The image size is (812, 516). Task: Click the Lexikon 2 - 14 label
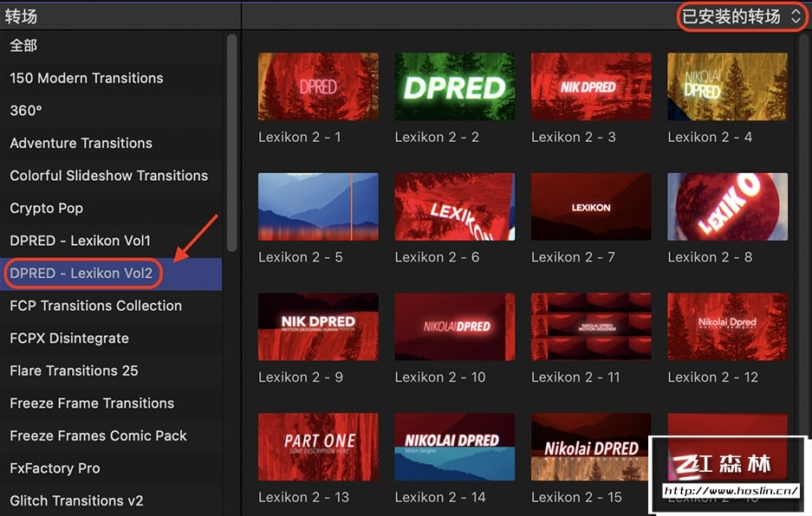[440, 497]
